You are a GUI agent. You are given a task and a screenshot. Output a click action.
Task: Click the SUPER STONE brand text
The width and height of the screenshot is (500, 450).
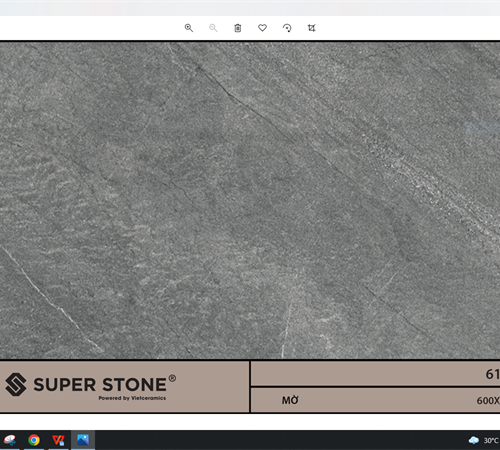100,385
